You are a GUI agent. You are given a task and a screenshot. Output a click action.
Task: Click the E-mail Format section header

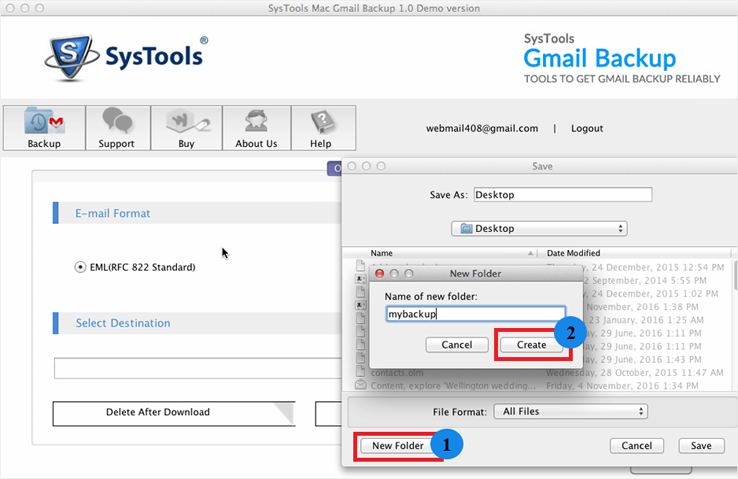tap(112, 214)
